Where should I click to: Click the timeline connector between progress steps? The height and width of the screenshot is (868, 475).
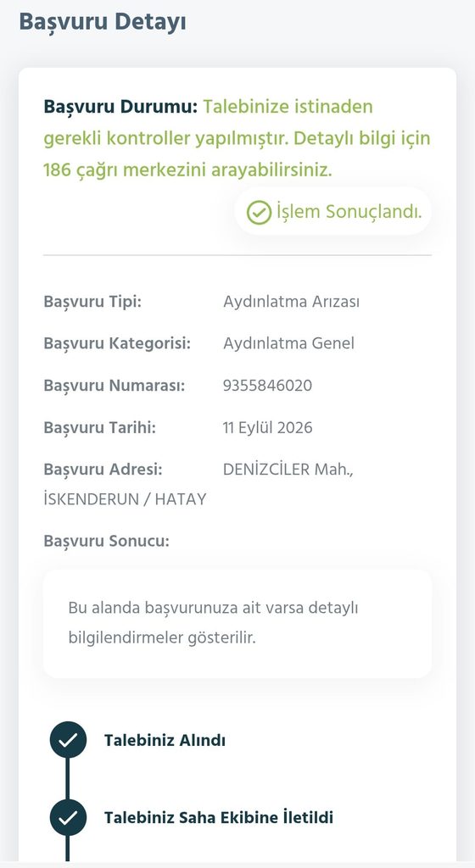[x=68, y=778]
